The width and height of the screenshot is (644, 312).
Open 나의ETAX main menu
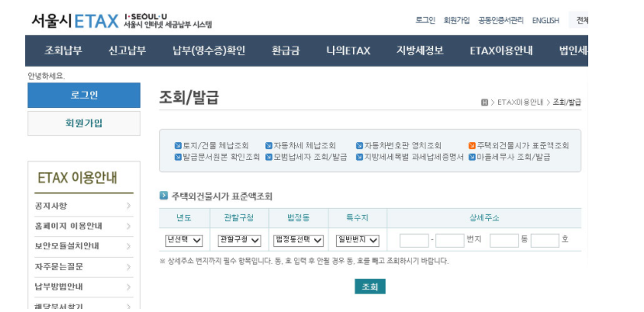click(x=348, y=50)
